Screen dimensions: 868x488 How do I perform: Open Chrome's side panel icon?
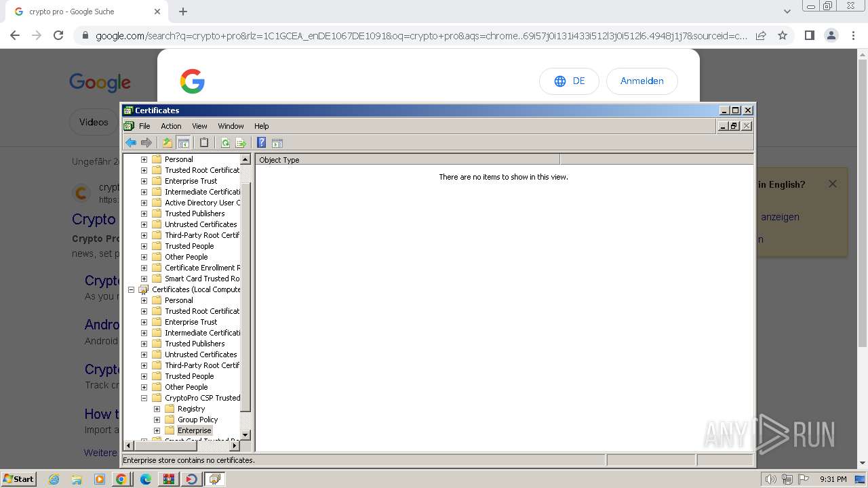pyautogui.click(x=809, y=35)
